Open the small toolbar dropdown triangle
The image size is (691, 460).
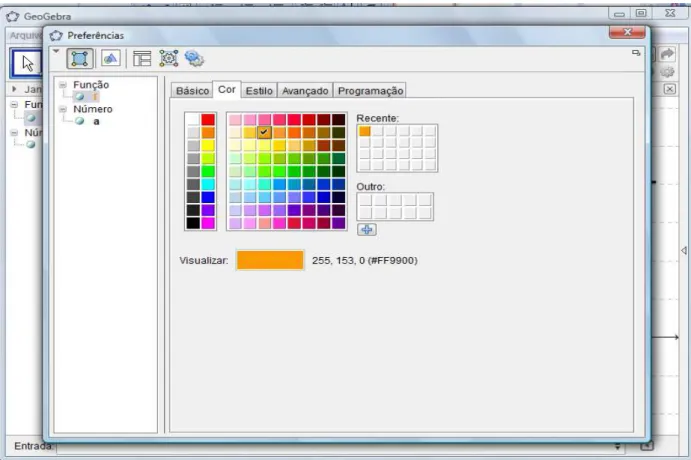click(56, 52)
